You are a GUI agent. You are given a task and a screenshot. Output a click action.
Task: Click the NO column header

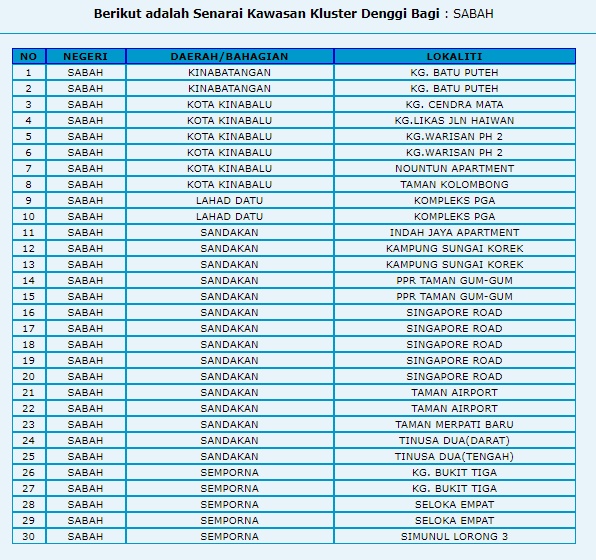click(29, 56)
